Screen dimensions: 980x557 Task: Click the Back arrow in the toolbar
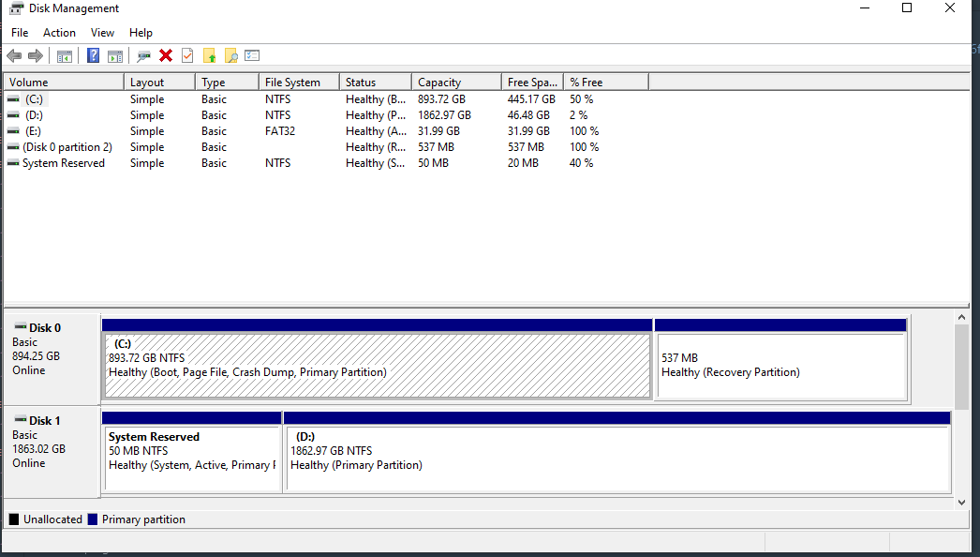point(14,56)
